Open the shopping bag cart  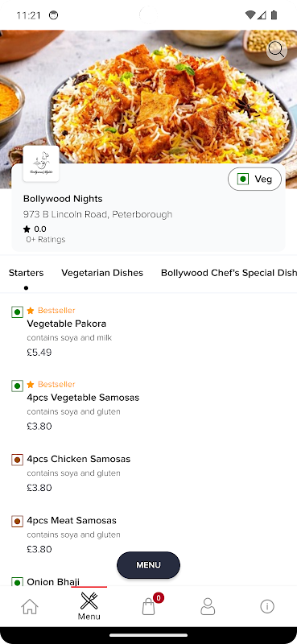click(149, 606)
